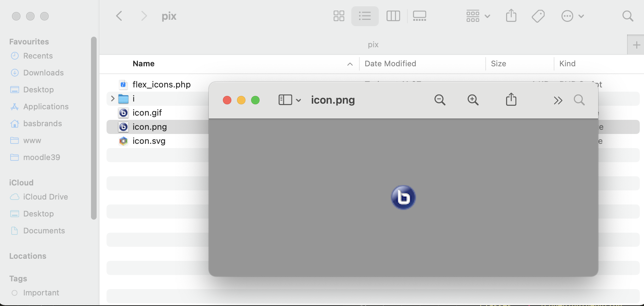Open the Group By dropdown in Finder
The width and height of the screenshot is (644, 306).
point(478,16)
